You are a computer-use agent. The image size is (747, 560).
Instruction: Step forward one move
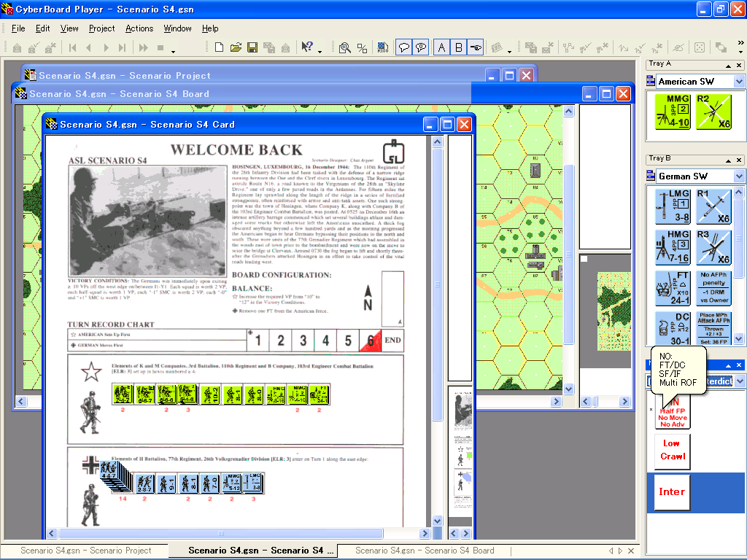(106, 47)
